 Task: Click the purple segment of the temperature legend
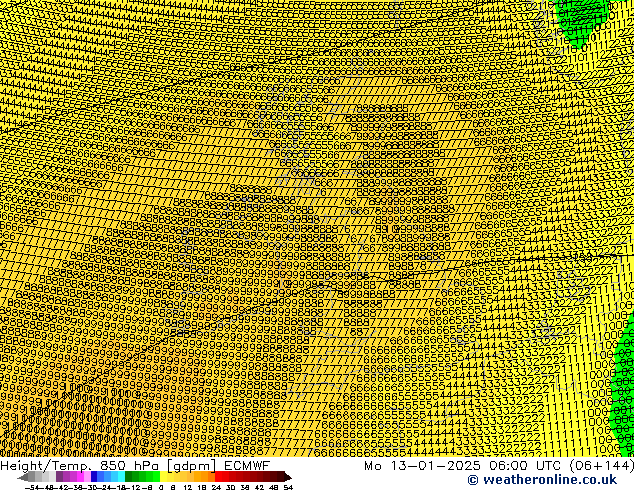tap(73, 476)
